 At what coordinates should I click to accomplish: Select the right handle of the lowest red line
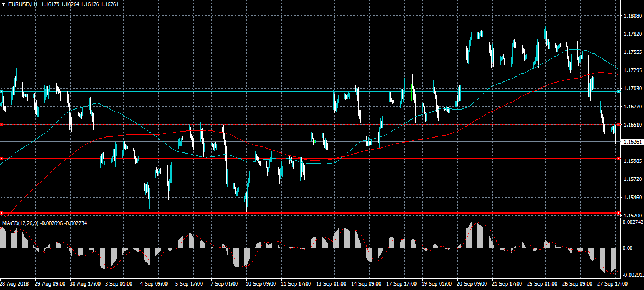tap(619, 212)
